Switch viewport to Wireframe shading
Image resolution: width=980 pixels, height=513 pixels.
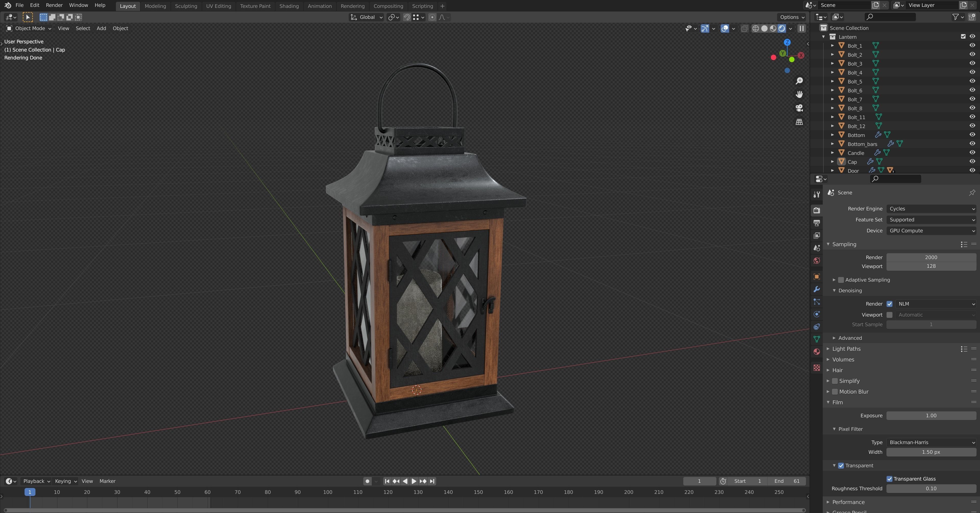coord(756,29)
